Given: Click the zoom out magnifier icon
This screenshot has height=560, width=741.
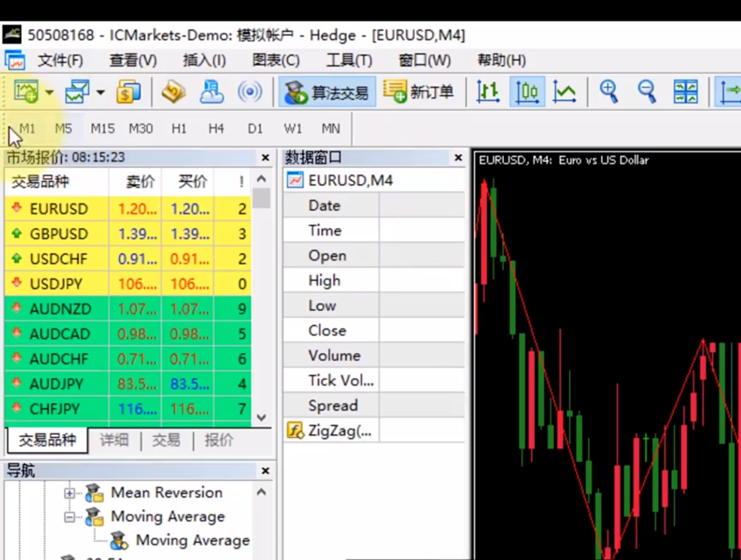Looking at the screenshot, I should pyautogui.click(x=647, y=92).
